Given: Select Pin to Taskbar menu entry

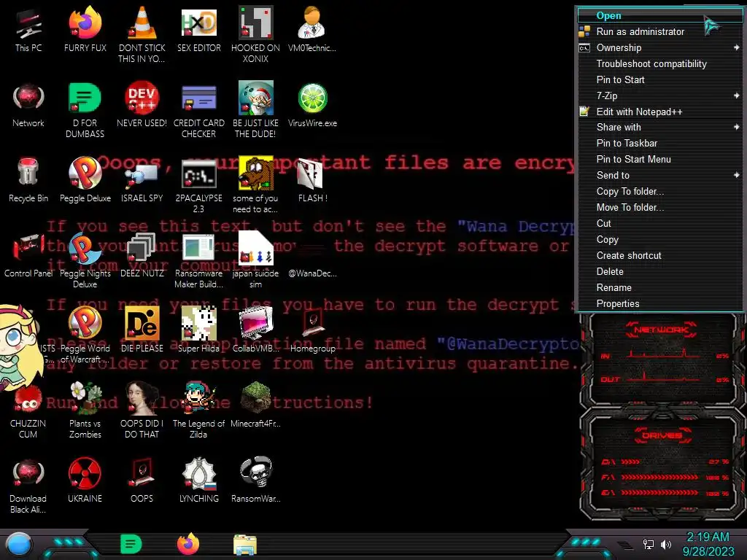Looking at the screenshot, I should (659, 144).
